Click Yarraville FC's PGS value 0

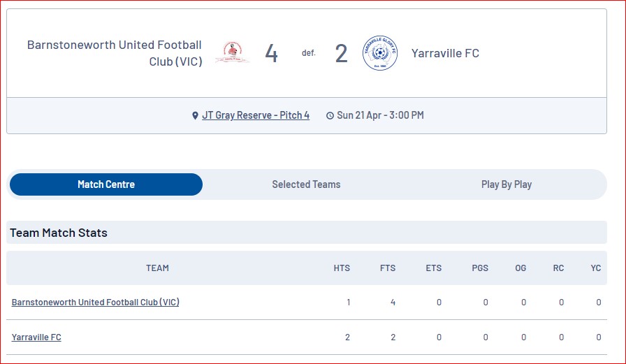[486, 337]
